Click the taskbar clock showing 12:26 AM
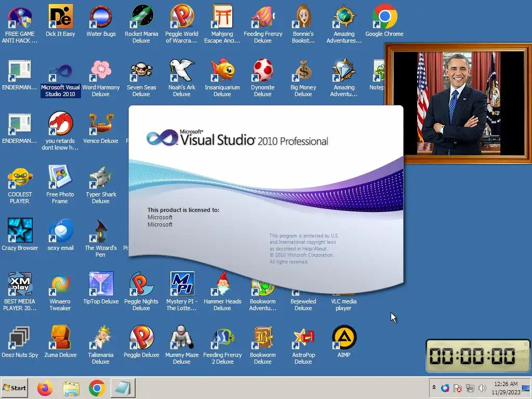 (x=506, y=388)
